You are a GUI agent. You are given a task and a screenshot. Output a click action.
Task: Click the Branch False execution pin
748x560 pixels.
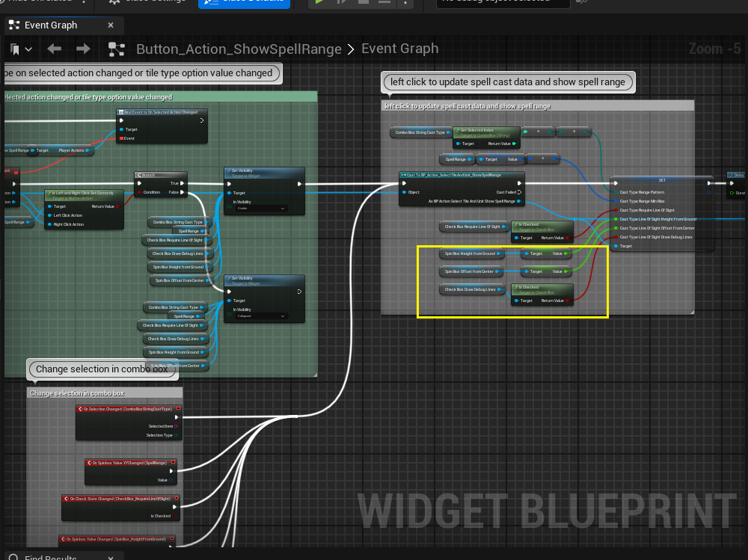183,192
